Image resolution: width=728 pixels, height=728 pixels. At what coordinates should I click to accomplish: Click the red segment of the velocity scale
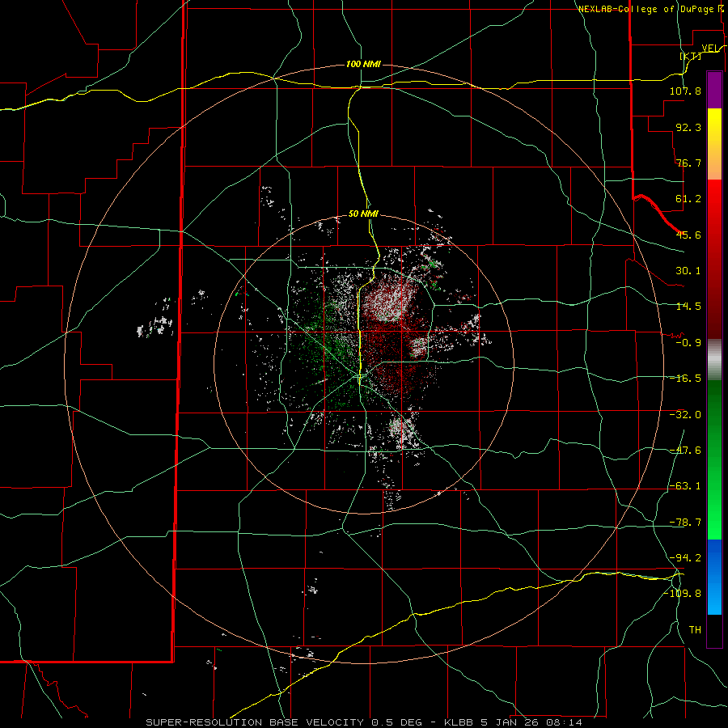pos(714,259)
